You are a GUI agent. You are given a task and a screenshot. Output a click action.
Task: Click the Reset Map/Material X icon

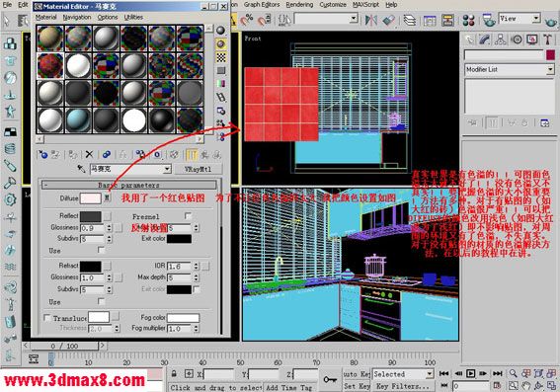click(89, 155)
